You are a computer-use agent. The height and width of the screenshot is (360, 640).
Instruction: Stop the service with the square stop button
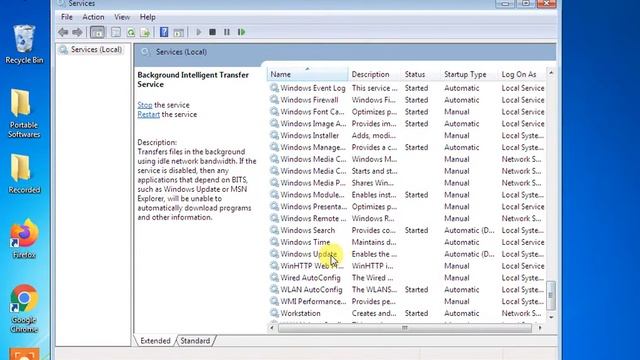pyautogui.click(x=212, y=32)
